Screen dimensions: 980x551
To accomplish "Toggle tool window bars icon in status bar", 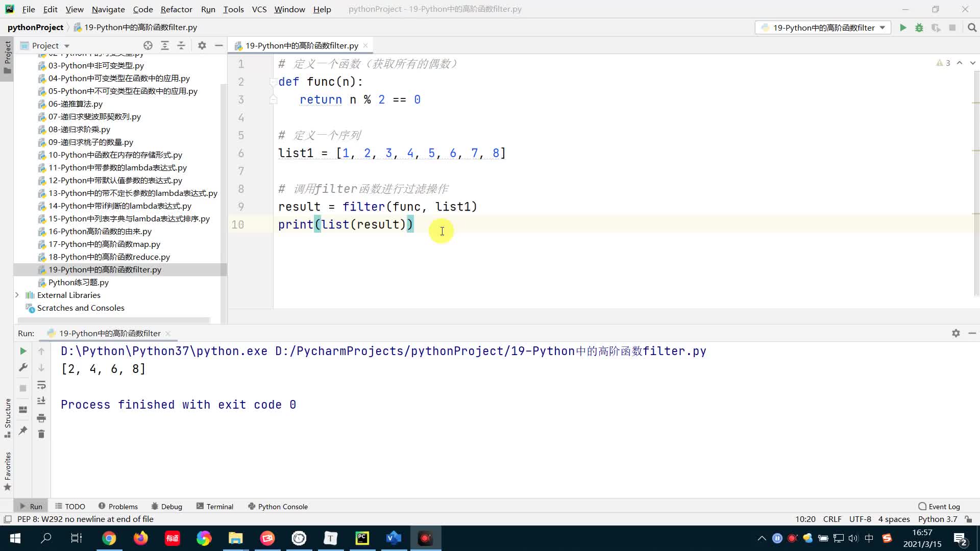I will coord(8,519).
